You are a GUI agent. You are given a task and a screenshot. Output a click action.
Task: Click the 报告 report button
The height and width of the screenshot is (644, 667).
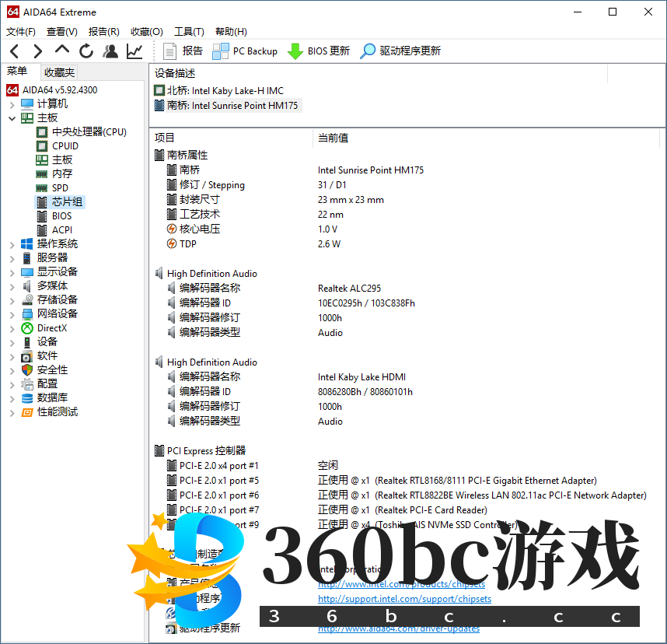point(183,51)
